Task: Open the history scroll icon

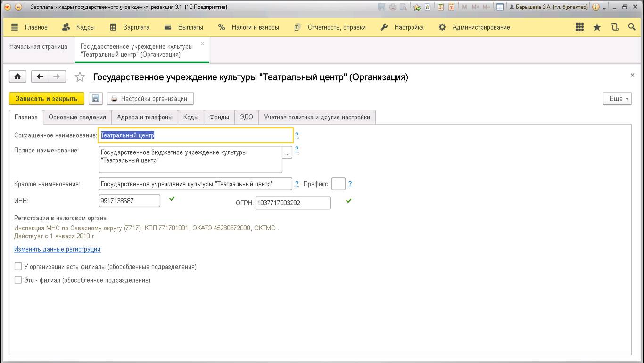Action: [614, 27]
